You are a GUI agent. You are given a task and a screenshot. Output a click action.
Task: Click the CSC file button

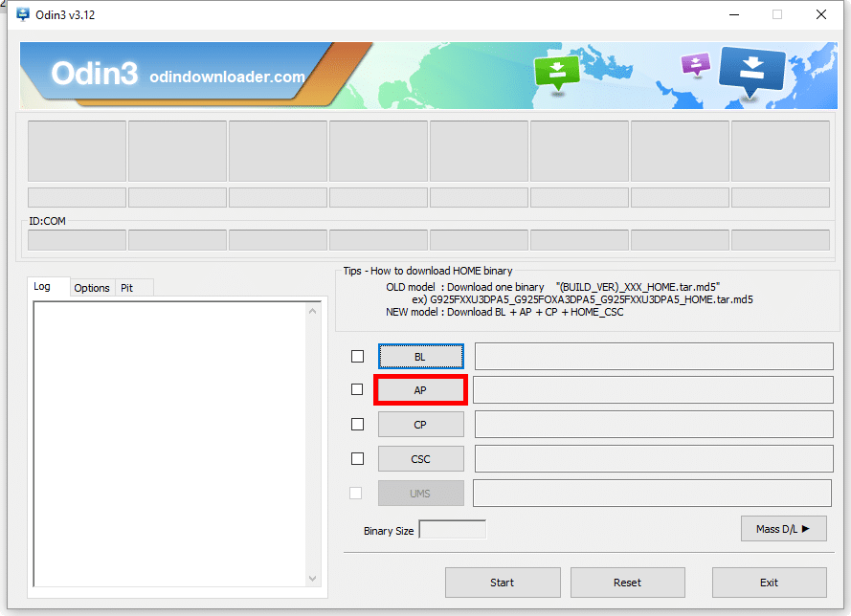(420, 459)
